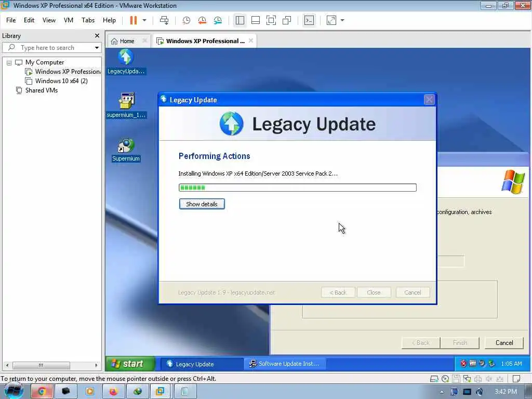This screenshot has width=532, height=399.
Task: Click the Close button in Legacy Update
Action: 374,292
